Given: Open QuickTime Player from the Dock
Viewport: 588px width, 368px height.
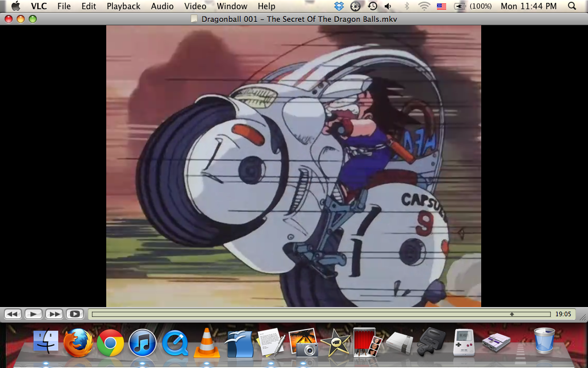Looking at the screenshot, I should [x=175, y=343].
